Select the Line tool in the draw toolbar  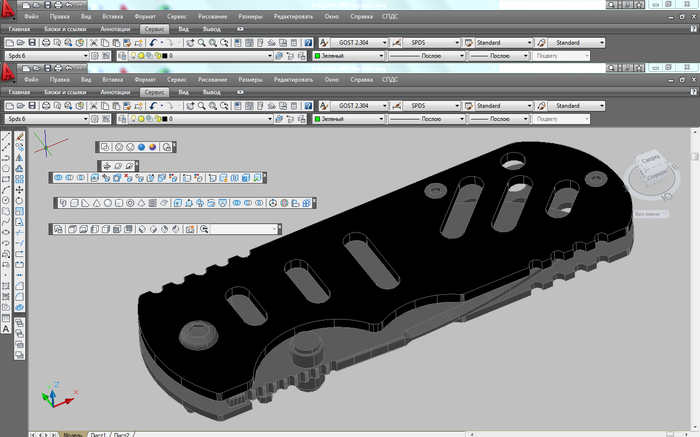point(6,136)
